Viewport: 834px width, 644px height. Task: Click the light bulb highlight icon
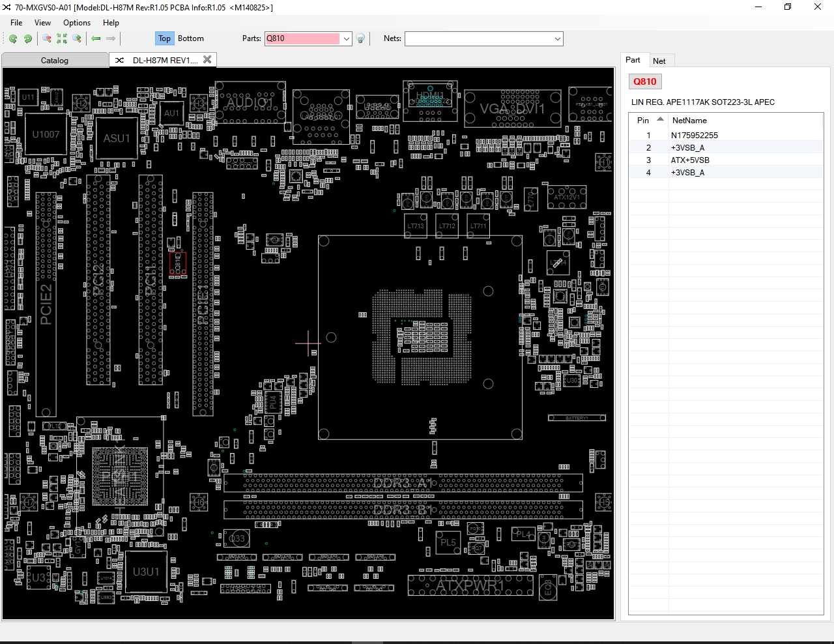360,39
